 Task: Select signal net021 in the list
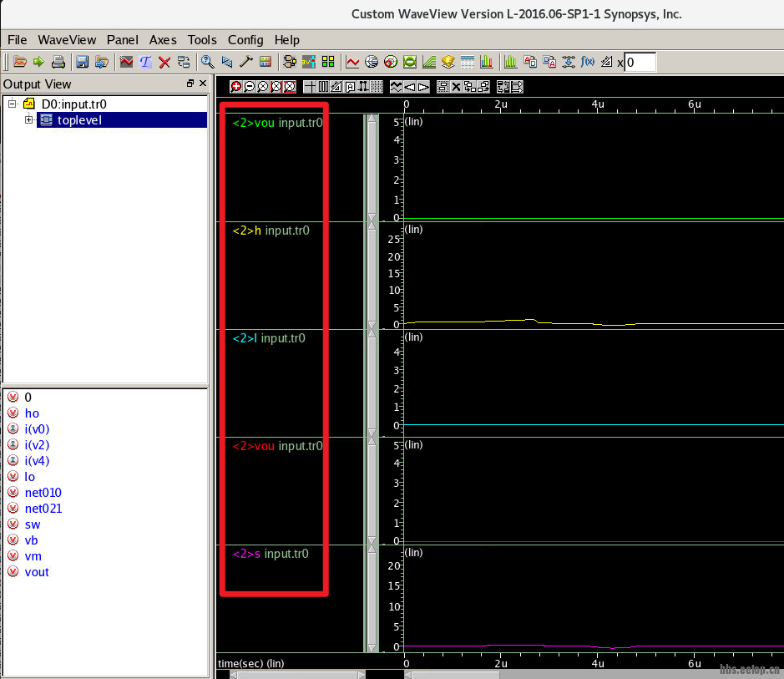(43, 509)
